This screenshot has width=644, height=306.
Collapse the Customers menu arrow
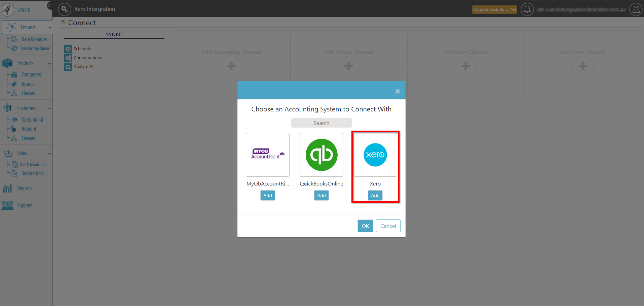coord(50,108)
